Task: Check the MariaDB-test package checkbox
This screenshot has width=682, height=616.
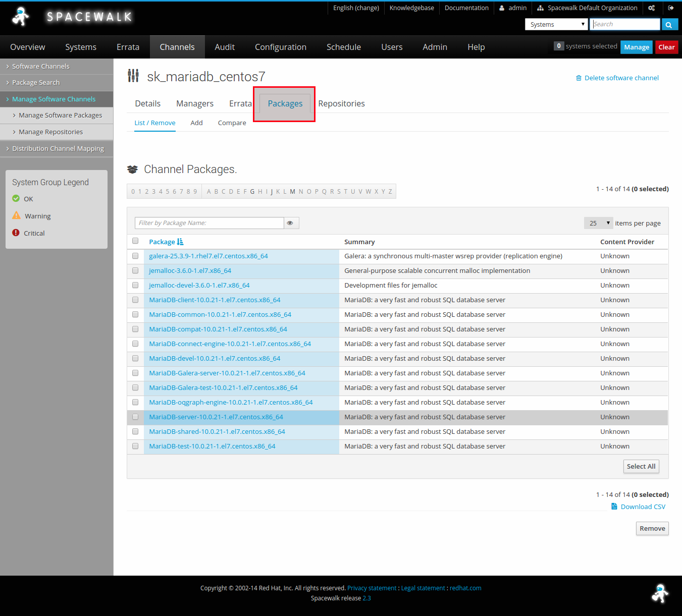Action: tap(135, 446)
